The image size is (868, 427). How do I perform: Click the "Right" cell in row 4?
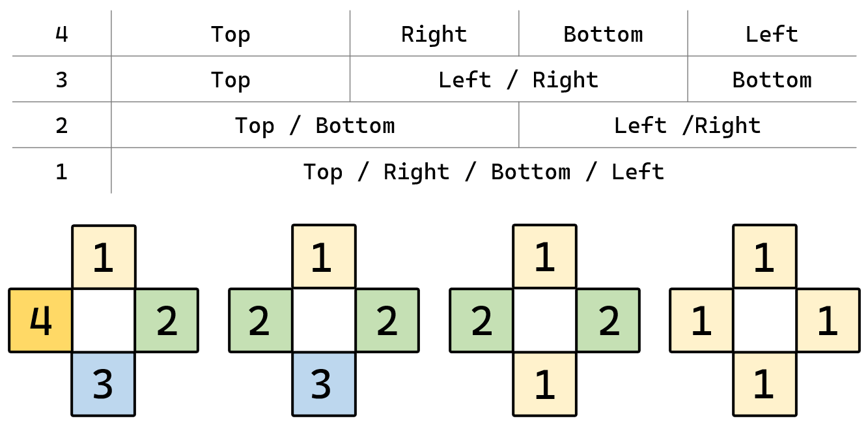pos(434,34)
